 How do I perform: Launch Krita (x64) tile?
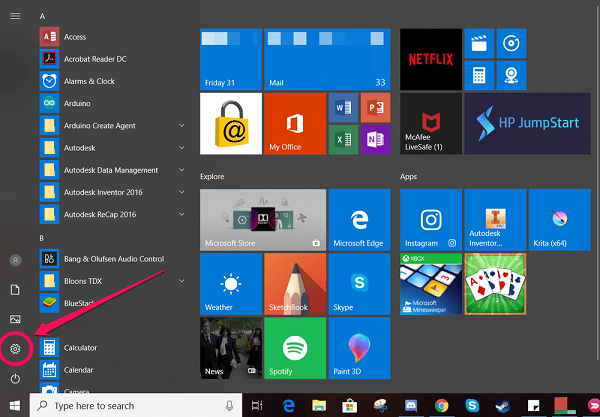[560, 219]
